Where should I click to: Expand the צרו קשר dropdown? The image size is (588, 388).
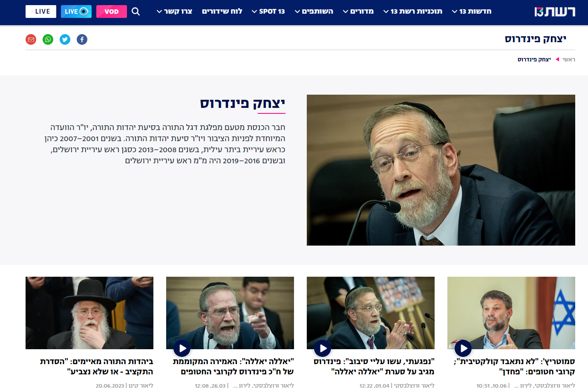(175, 12)
